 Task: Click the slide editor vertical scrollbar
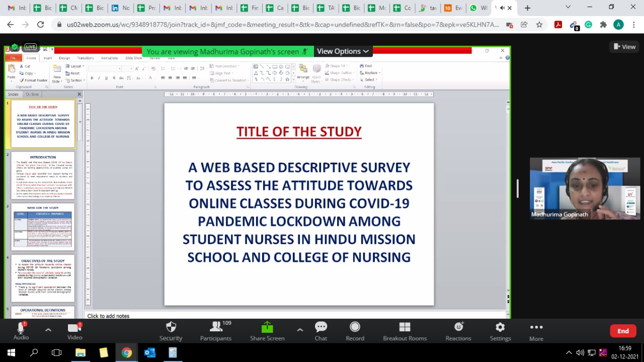[x=508, y=196]
